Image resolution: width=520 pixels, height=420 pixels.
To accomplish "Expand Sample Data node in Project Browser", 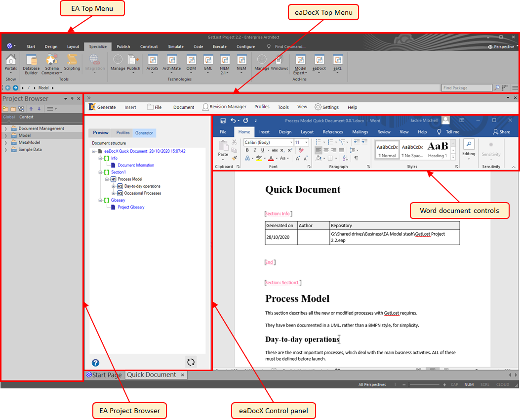I will [5, 150].
